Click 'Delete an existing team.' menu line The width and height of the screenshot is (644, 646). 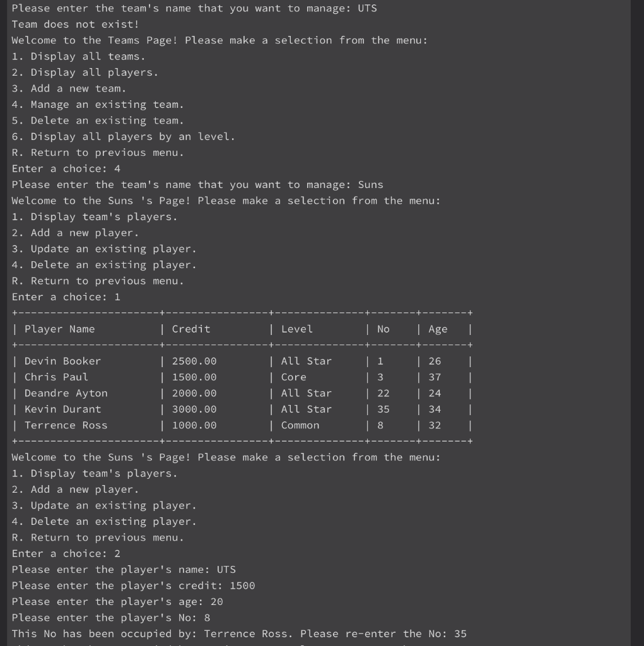[98, 120]
